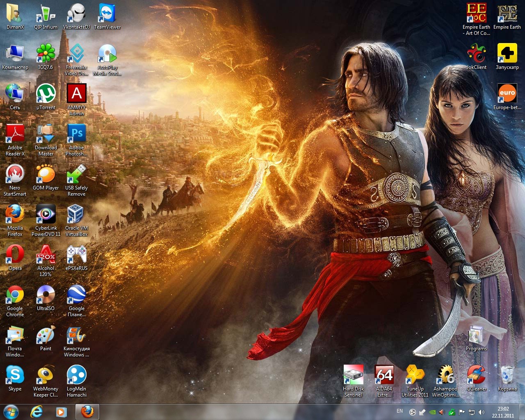Screen dimensions: 525x420
Task: Open WebMoney Keeper Classic shortcut
Action: click(x=46, y=381)
